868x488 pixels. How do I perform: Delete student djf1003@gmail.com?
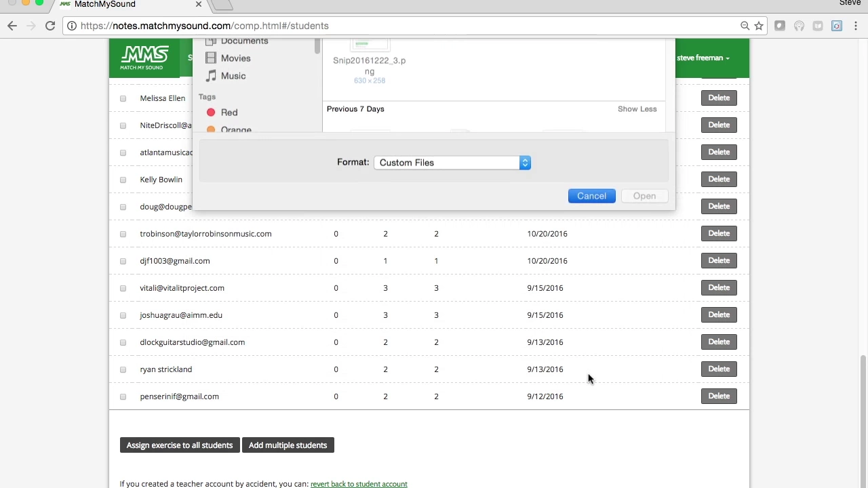click(x=719, y=260)
